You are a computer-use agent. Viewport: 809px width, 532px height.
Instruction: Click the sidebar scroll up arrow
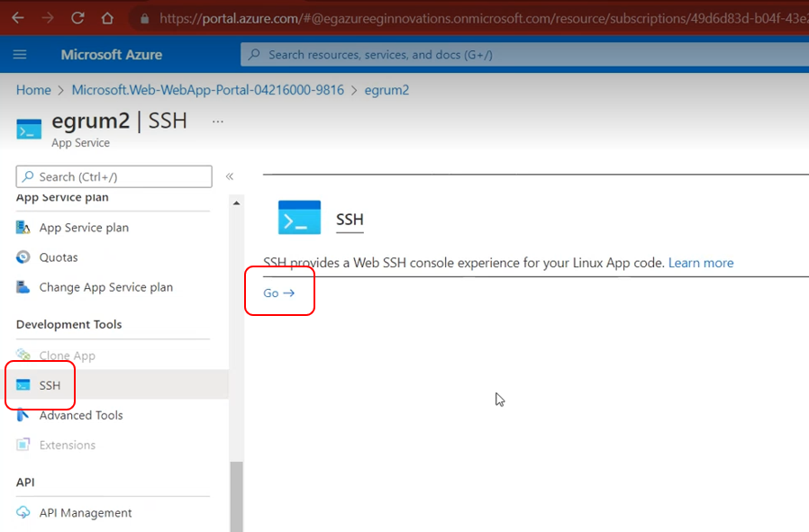pyautogui.click(x=236, y=203)
